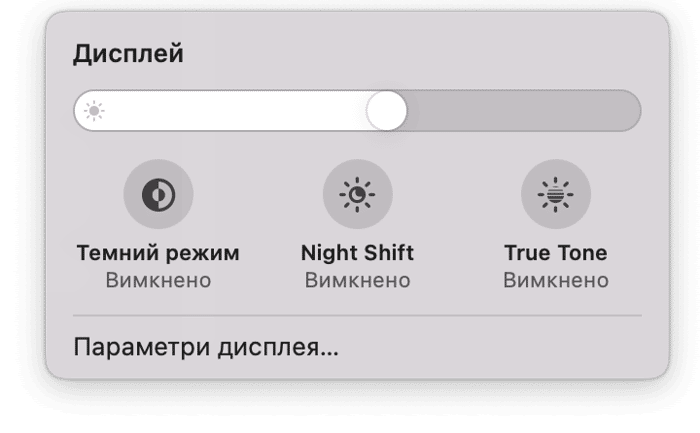Click Вимкнено status under Темний режим
This screenshot has width=700, height=433.
point(158,280)
